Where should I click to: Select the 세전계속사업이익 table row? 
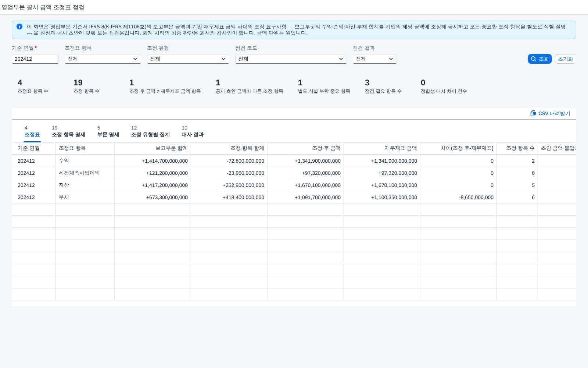click(294, 173)
